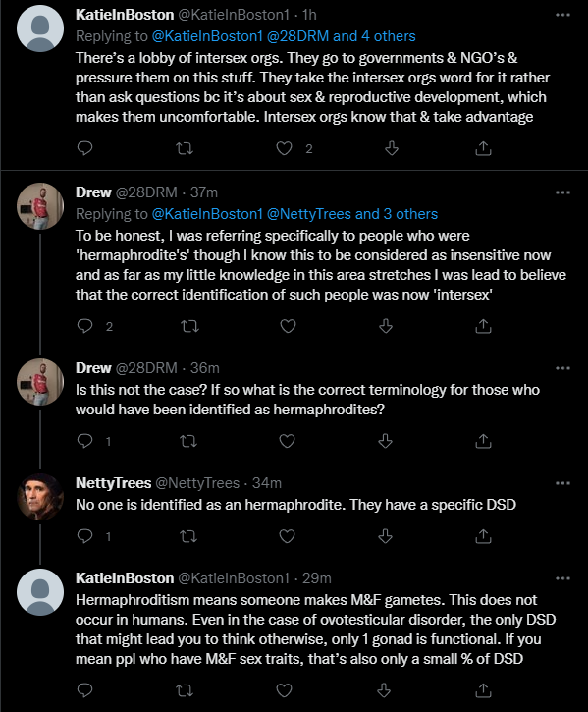Like Drew's tweet about 'intersex' terminology
Screen dimensions: 588x712
288,326
